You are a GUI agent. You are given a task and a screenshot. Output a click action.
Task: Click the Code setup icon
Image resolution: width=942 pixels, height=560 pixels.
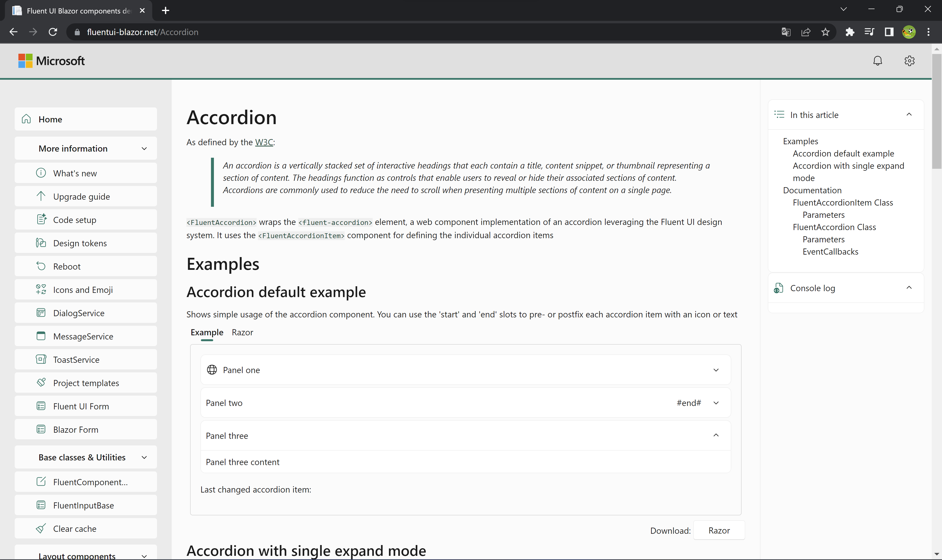[x=41, y=219]
